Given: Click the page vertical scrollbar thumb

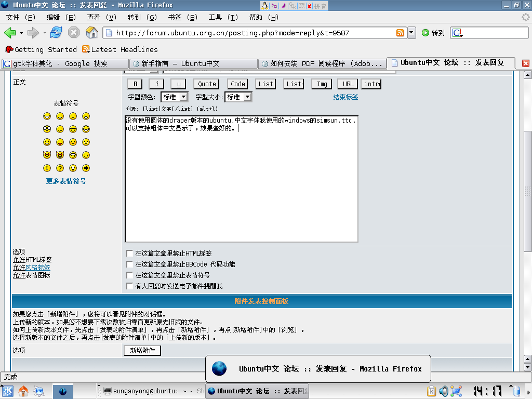Looking at the screenshot, I should point(528,191).
